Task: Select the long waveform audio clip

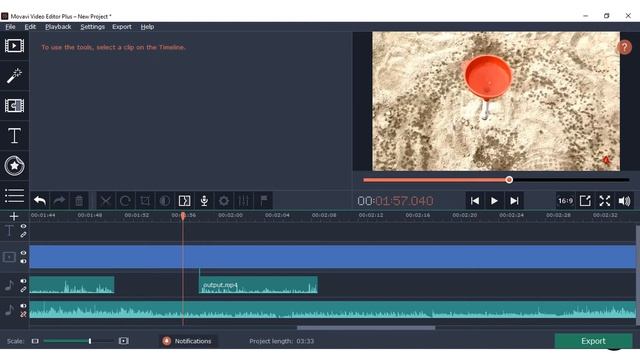Action: 333,310
